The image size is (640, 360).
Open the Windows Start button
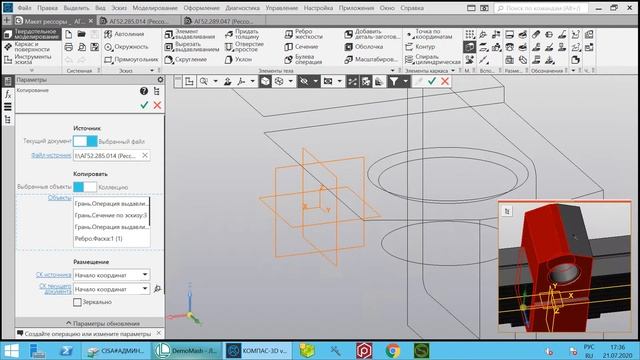[x=11, y=351]
